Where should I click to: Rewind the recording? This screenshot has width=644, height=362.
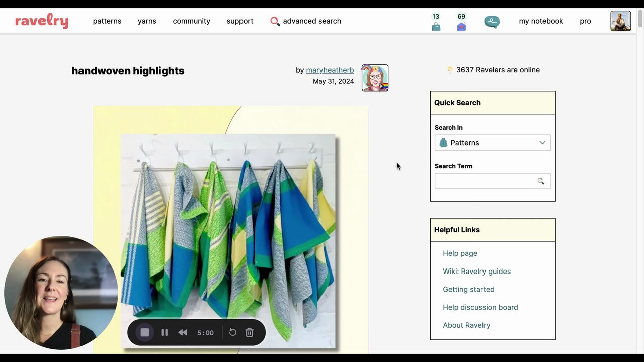pyautogui.click(x=183, y=332)
